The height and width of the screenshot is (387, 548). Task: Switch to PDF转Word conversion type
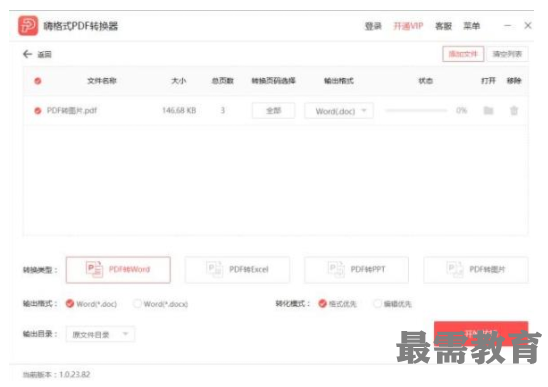(x=118, y=270)
